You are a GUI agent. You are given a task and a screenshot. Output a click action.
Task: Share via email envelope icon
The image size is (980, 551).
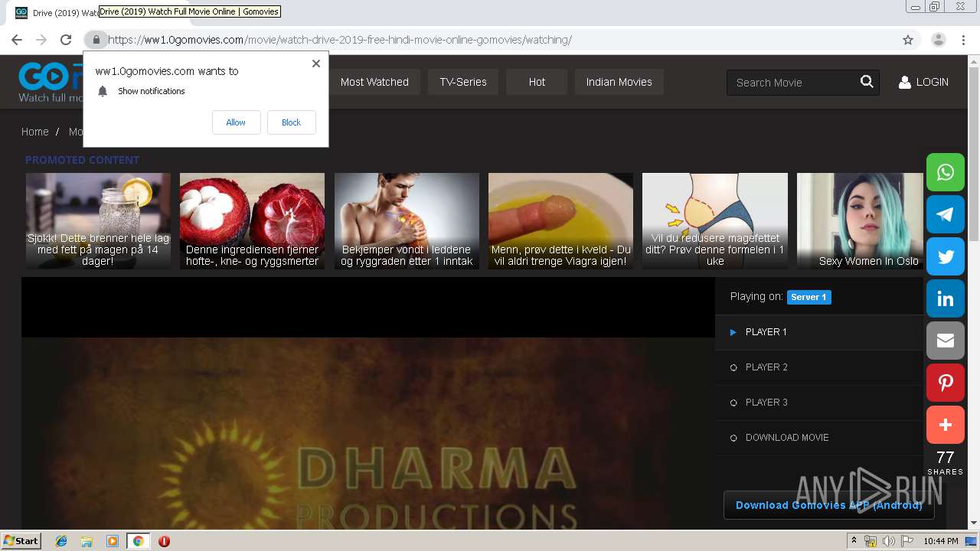(x=946, y=341)
